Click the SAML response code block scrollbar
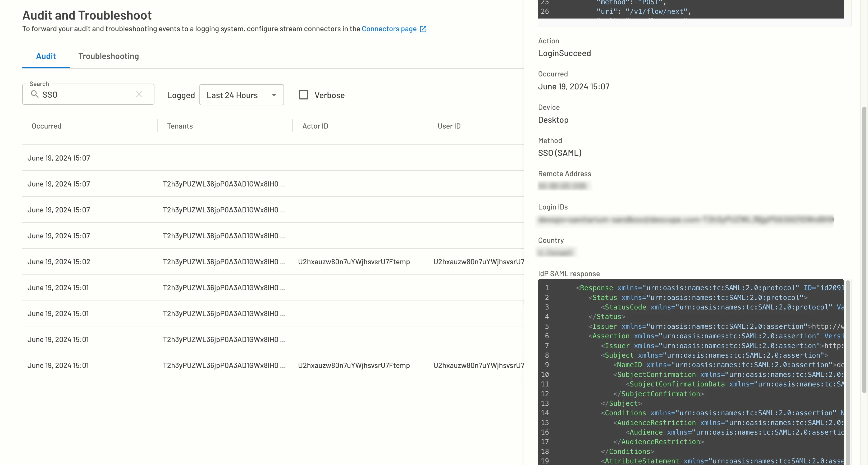 click(x=848, y=372)
